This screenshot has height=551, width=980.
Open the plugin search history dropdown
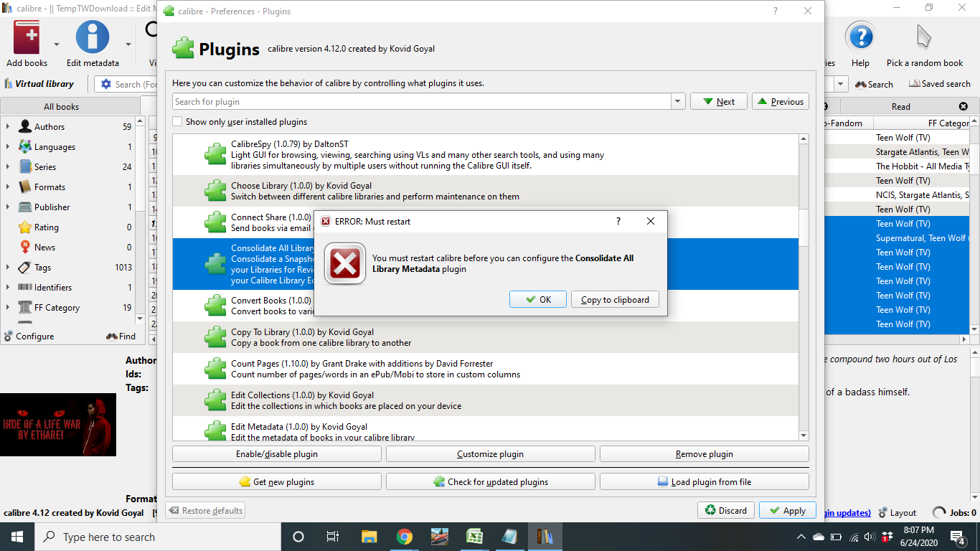pos(678,102)
